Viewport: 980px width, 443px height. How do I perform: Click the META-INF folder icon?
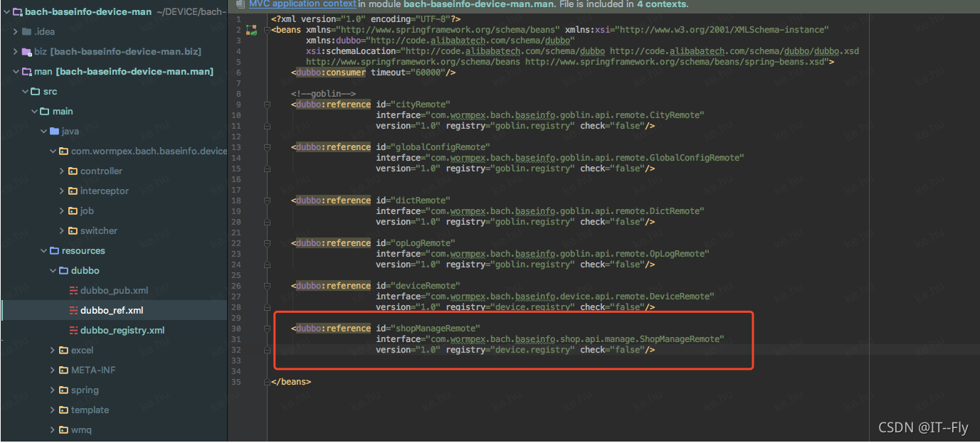click(63, 370)
